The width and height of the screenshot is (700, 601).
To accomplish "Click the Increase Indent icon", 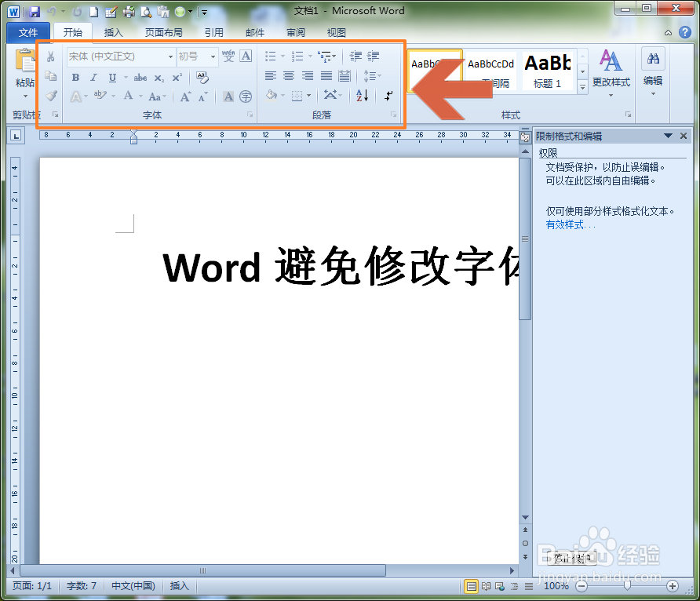I will [374, 56].
